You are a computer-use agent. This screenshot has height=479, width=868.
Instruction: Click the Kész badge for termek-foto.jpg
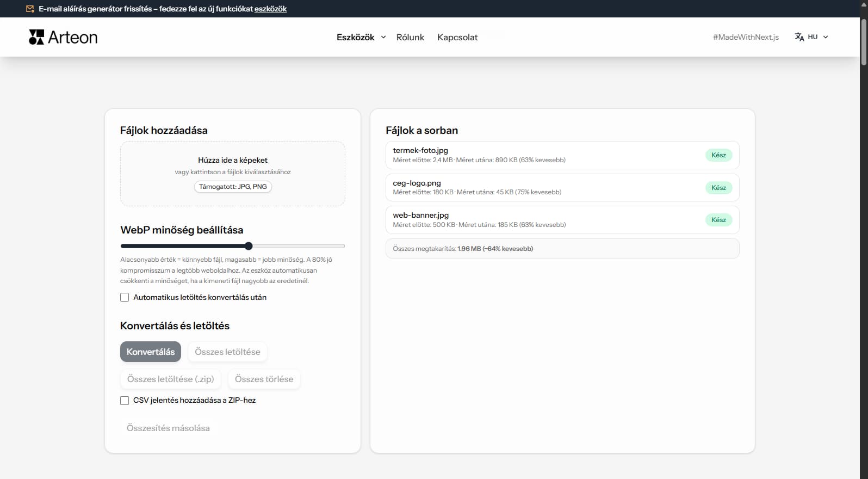[x=718, y=155]
